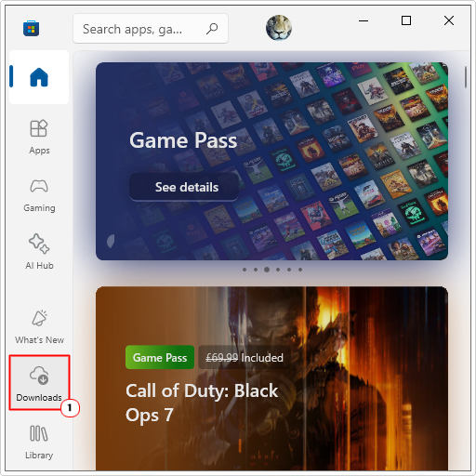Open the Downloads page
Image resolution: width=476 pixels, height=476 pixels.
(x=39, y=383)
